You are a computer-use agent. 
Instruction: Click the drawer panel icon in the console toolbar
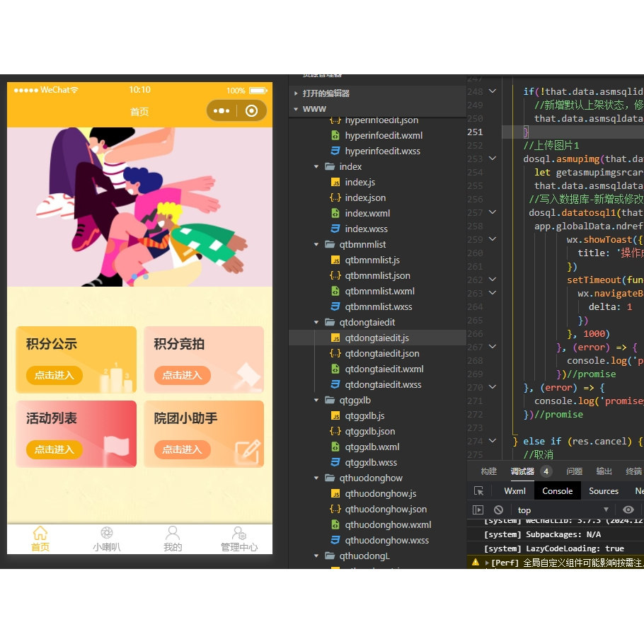click(478, 510)
